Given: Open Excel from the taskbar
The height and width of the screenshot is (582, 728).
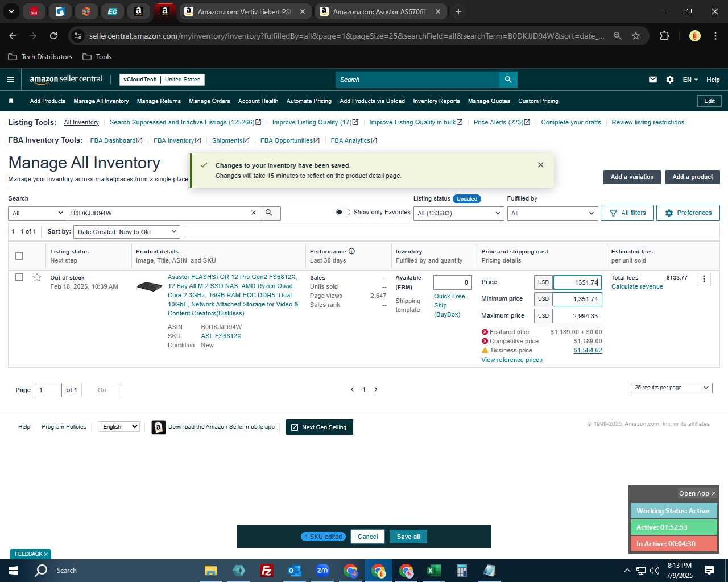Looking at the screenshot, I should [433, 571].
